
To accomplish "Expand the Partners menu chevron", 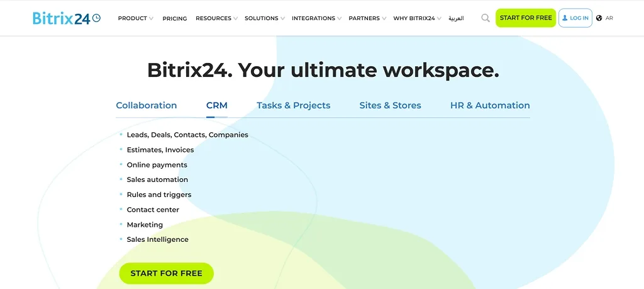I will (384, 18).
